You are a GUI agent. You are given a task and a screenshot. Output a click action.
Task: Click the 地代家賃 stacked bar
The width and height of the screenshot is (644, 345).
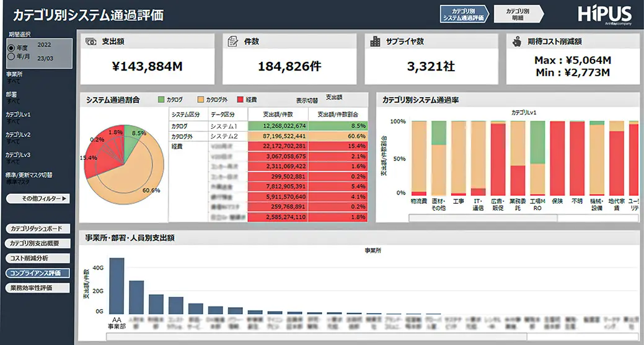click(x=617, y=158)
